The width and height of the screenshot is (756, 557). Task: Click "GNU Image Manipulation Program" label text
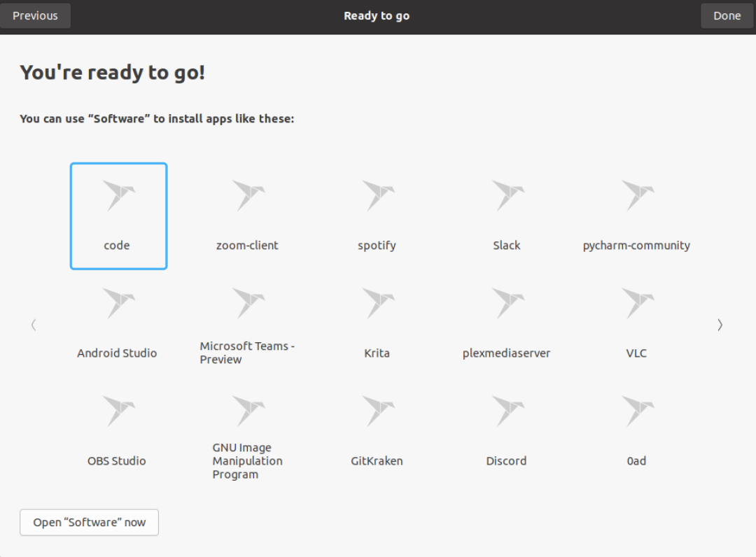247,461
